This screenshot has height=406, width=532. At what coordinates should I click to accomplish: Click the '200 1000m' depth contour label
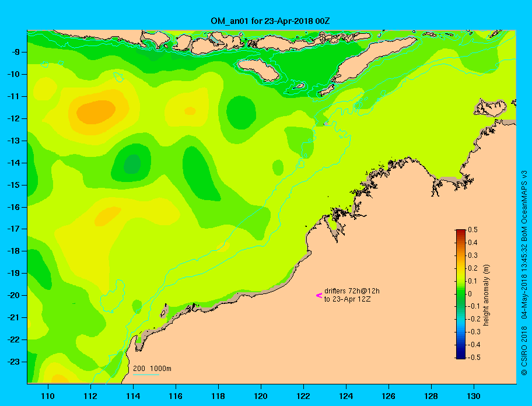point(152,369)
